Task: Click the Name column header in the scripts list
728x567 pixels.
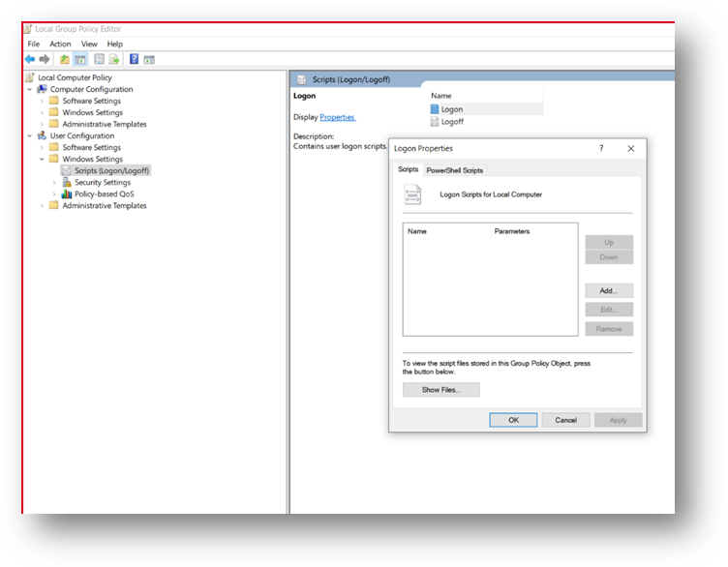Action: point(446,231)
